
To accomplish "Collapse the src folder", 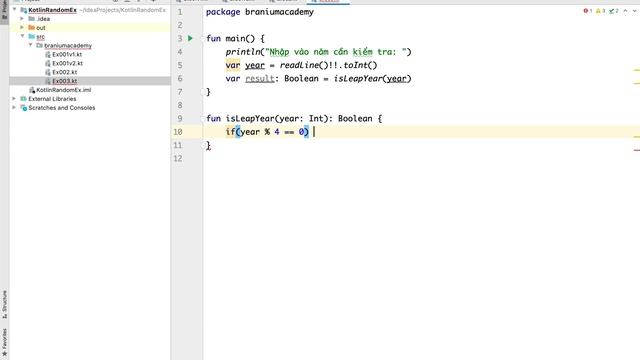I will pyautogui.click(x=22, y=36).
